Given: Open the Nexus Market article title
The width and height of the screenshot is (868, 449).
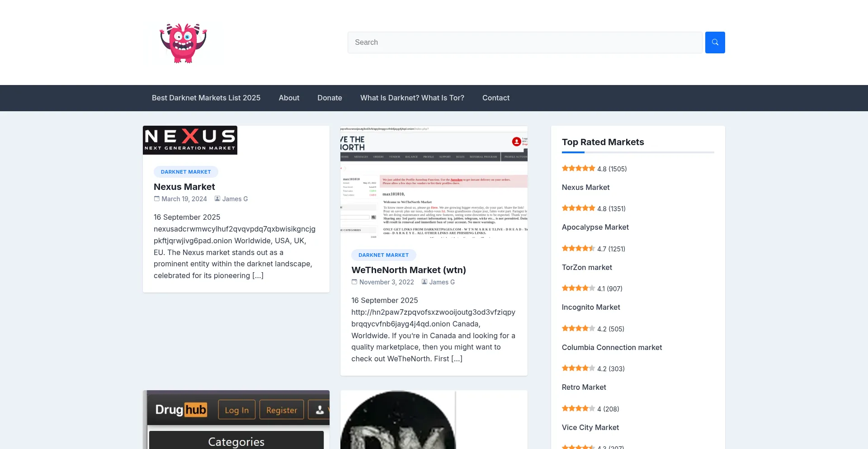Looking at the screenshot, I should (184, 187).
